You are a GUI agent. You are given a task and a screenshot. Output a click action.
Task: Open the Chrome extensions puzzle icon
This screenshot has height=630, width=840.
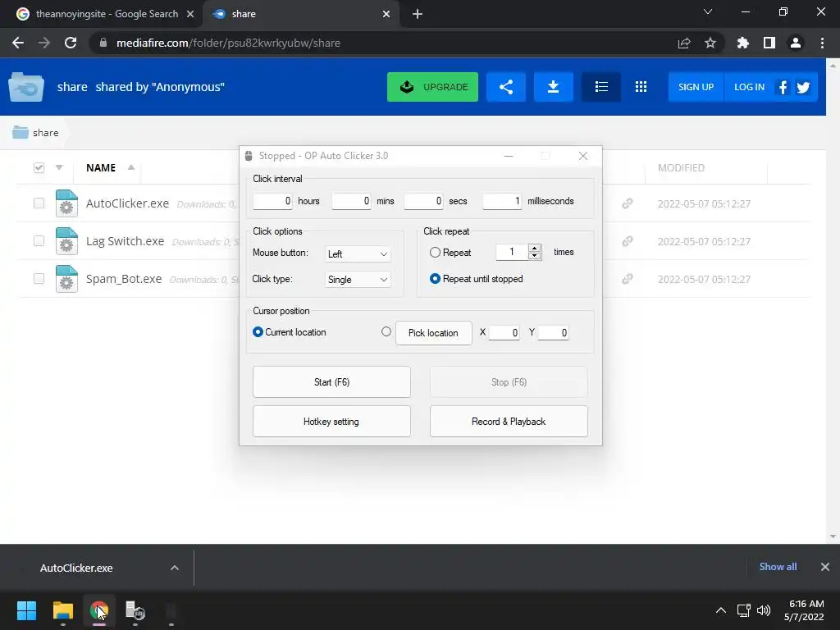tap(742, 43)
